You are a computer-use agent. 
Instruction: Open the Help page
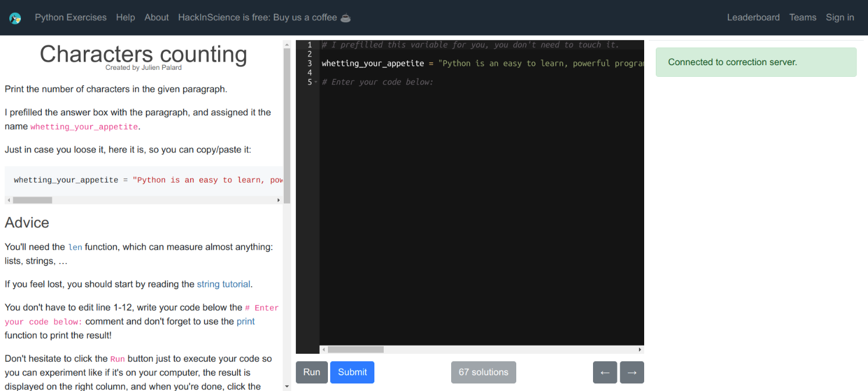[126, 17]
